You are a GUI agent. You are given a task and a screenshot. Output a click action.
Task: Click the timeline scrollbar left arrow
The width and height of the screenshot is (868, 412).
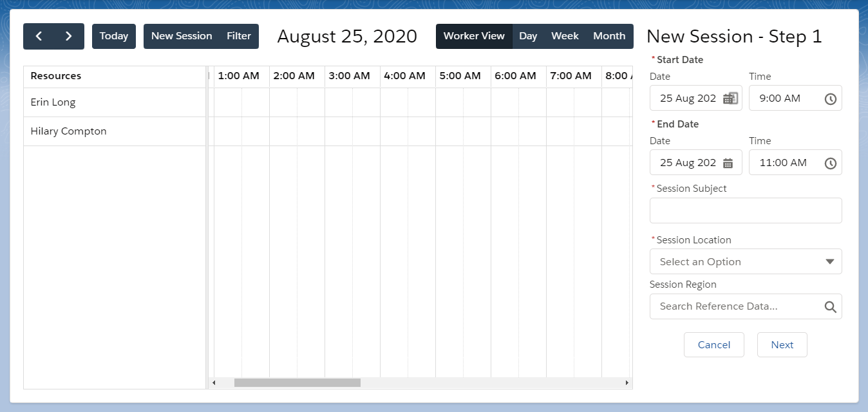214,383
